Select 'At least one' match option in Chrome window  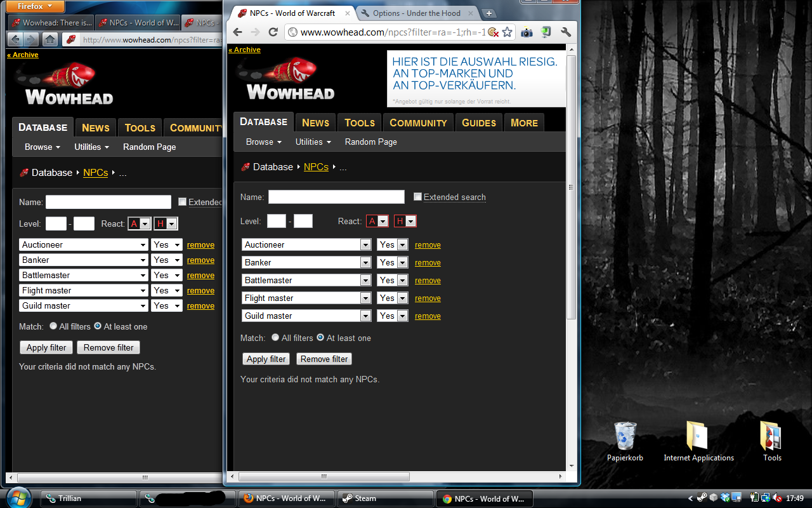(320, 338)
